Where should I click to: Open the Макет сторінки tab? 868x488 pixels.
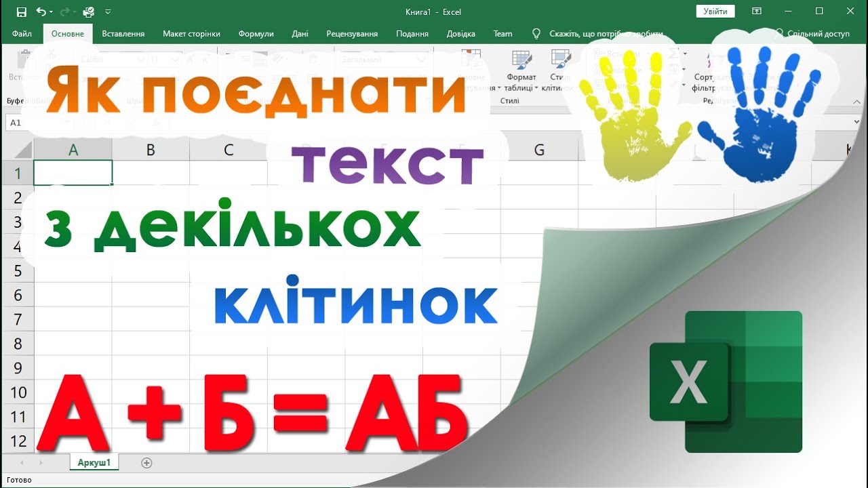(x=191, y=34)
